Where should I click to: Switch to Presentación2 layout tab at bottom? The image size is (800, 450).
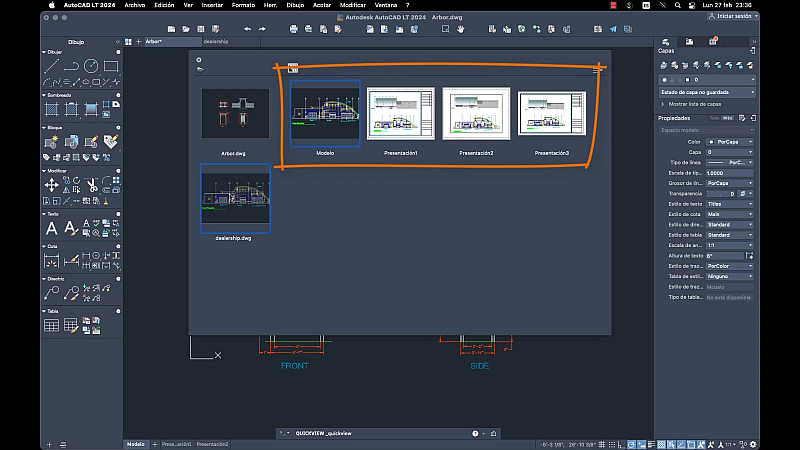pos(212,444)
